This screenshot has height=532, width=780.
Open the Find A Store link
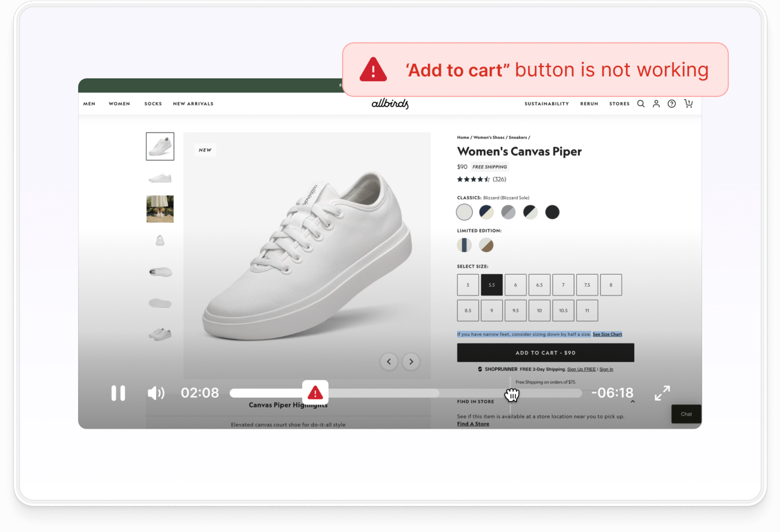(x=473, y=424)
